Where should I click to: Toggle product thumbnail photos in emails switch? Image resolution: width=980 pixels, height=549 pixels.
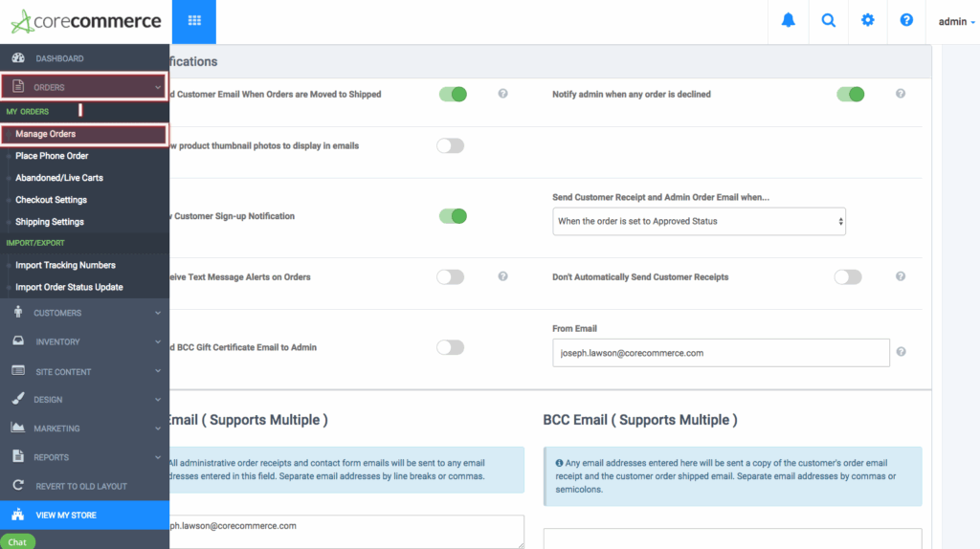click(450, 145)
